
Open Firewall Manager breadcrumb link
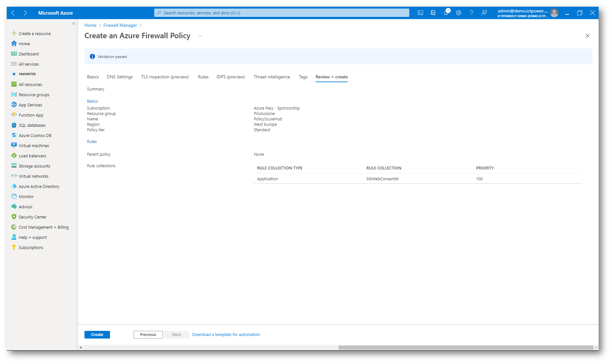point(120,25)
